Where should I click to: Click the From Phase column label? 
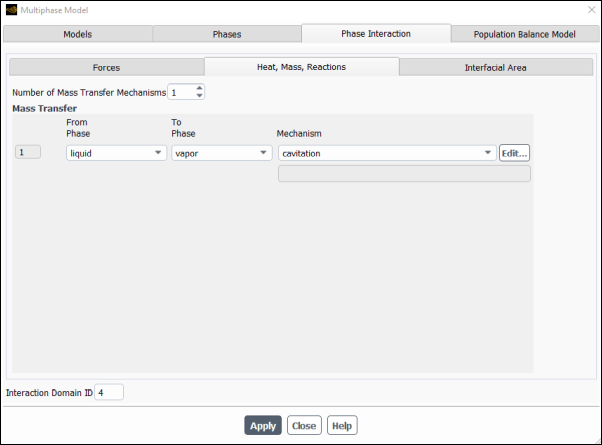click(78, 128)
